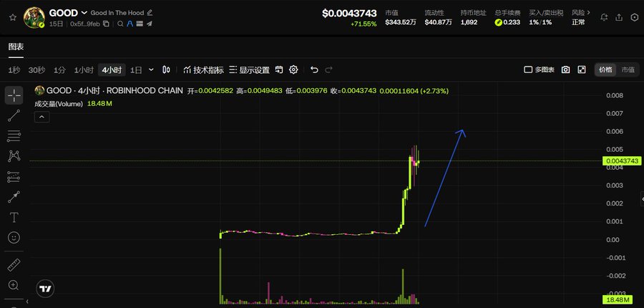This screenshot has width=644, height=308.
Task: Search the token with the magnifier icon
Action: coord(120,24)
